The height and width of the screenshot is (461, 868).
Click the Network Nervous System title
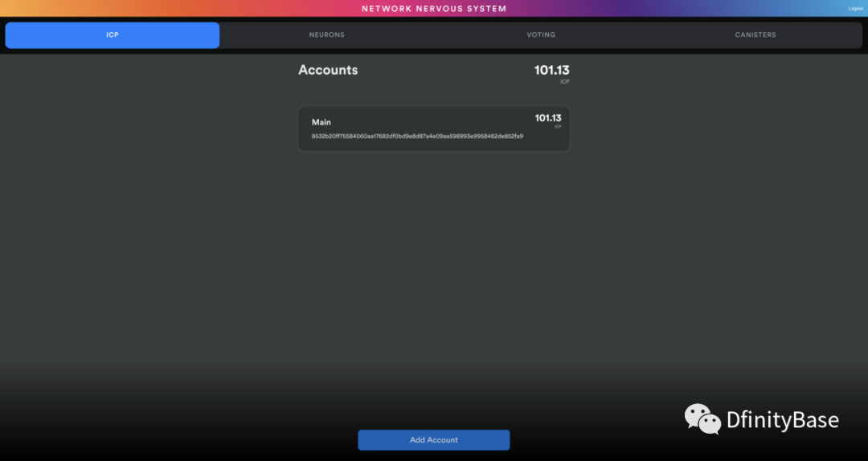434,9
